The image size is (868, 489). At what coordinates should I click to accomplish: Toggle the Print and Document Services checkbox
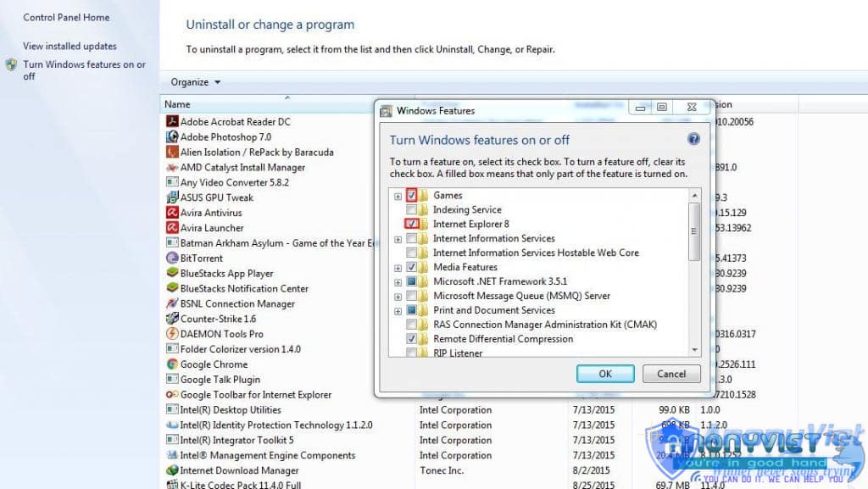[x=411, y=310]
